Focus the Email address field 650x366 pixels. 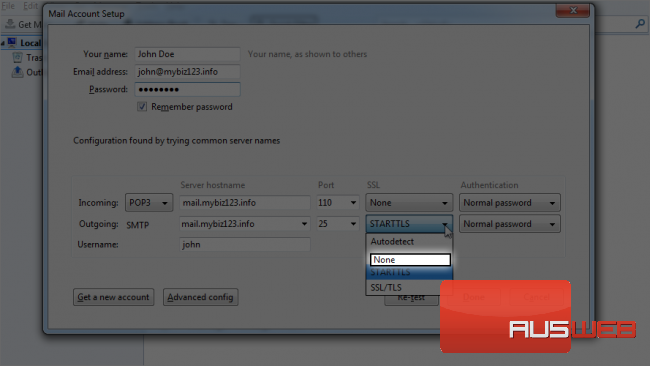tap(187, 72)
